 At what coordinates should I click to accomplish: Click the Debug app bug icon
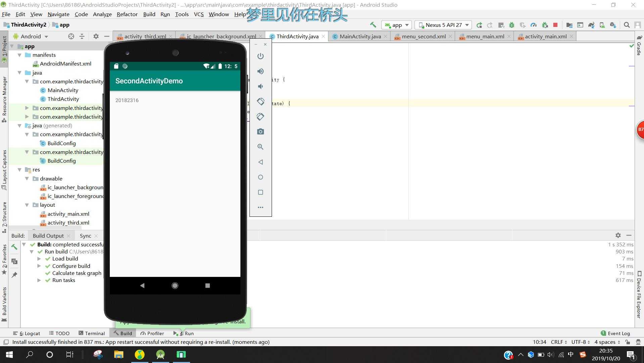tap(512, 25)
